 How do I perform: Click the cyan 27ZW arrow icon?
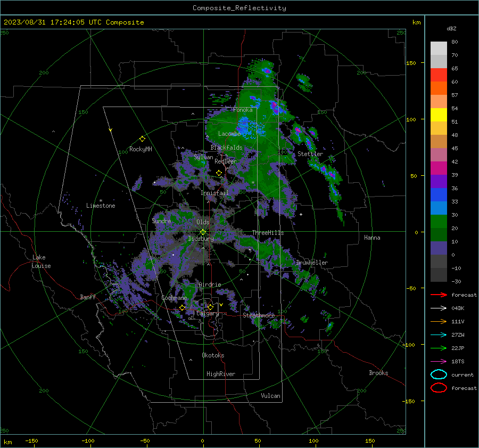439,335
